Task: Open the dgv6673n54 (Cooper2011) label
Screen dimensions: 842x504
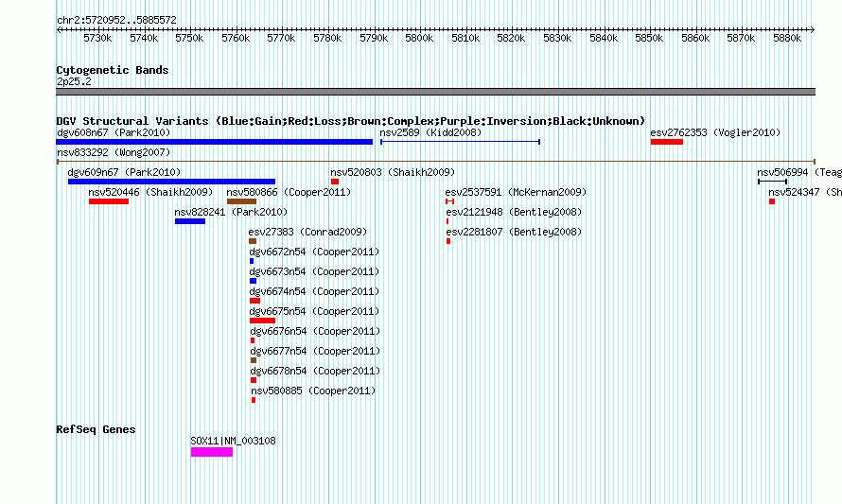Action: pos(314,271)
